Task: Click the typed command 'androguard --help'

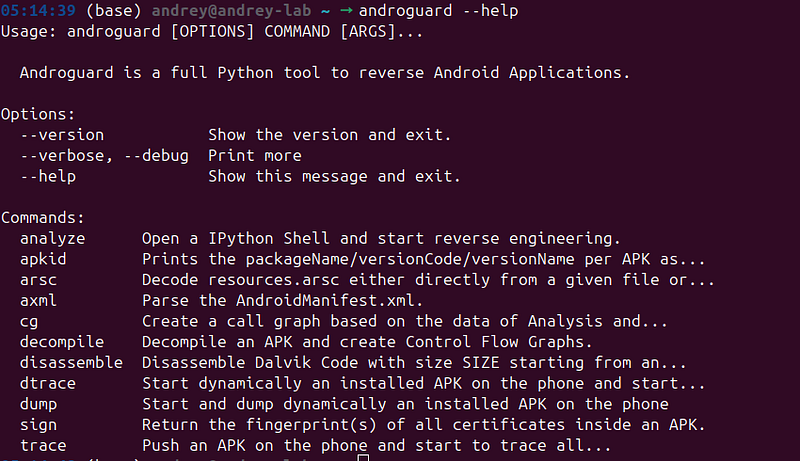Action: coord(438,11)
